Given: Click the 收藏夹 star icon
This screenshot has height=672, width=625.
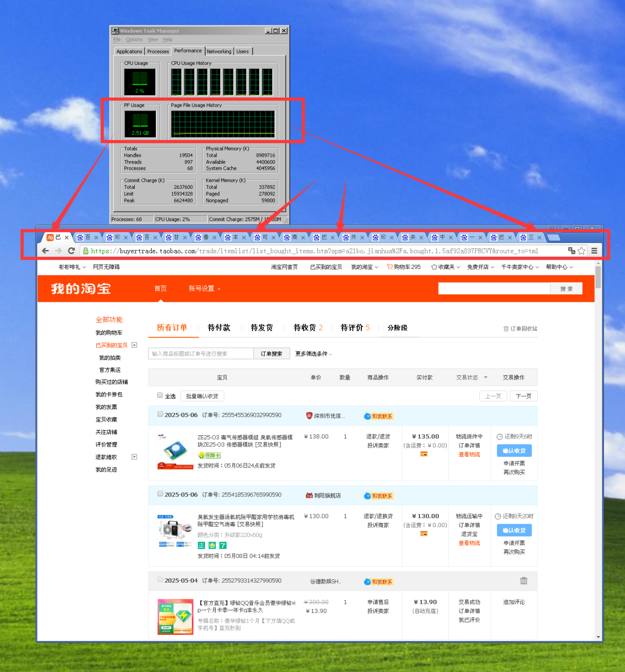Looking at the screenshot, I should click(434, 267).
